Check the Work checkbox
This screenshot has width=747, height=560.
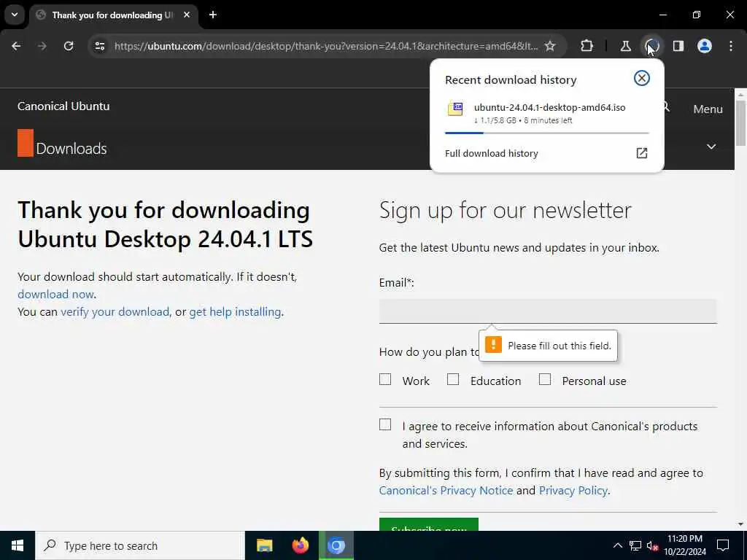tap(385, 379)
